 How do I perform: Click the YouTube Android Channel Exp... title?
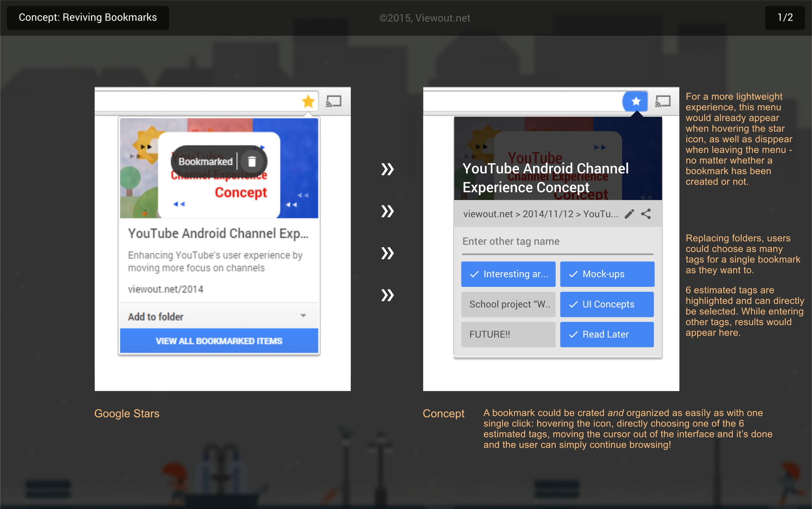point(218,233)
